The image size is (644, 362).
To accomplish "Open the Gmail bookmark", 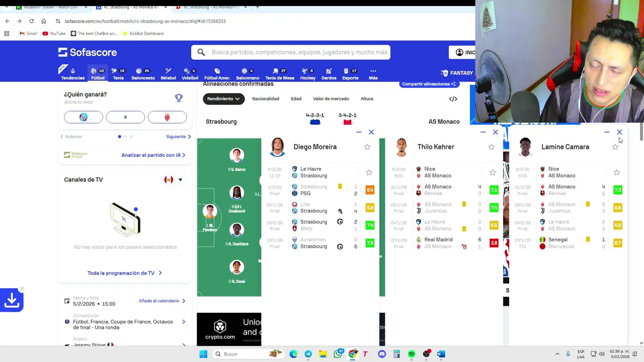I will coord(28,33).
